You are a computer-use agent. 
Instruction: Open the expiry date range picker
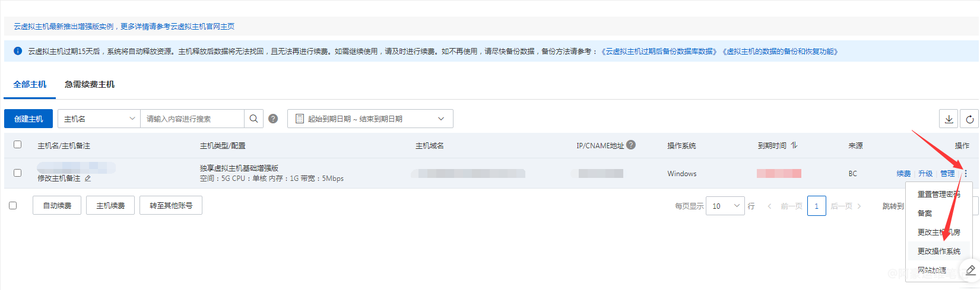[x=370, y=119]
